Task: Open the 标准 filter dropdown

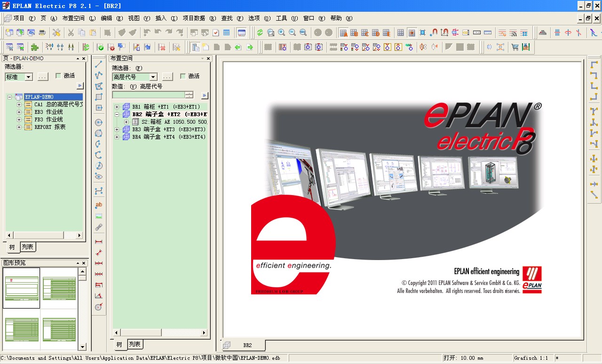Action: tap(29, 77)
